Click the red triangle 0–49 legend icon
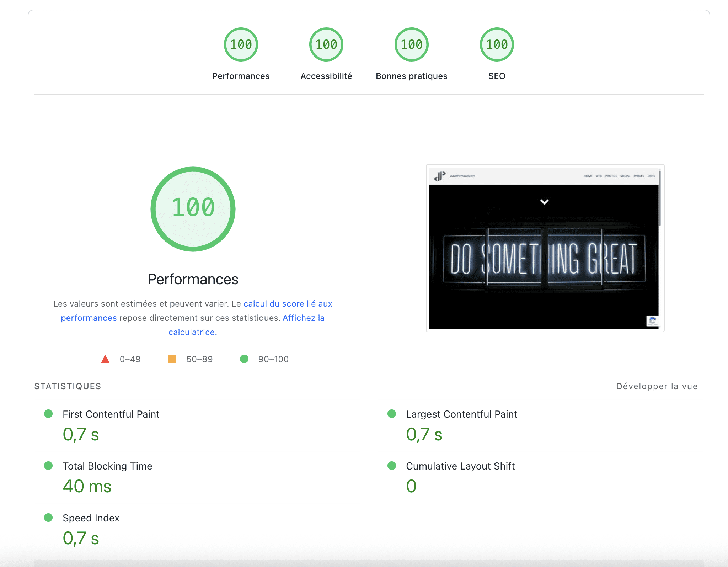Viewport: 728px width, 567px height. 105,359
